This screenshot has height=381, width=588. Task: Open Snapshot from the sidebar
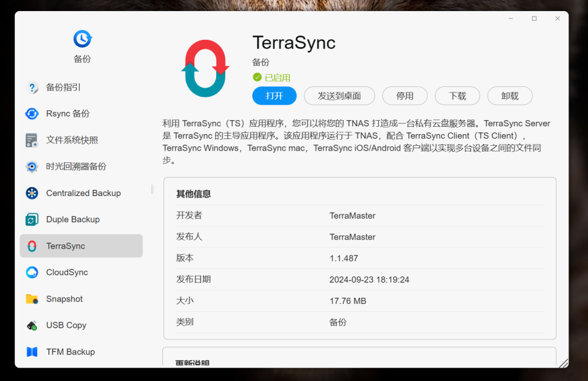pos(81,299)
